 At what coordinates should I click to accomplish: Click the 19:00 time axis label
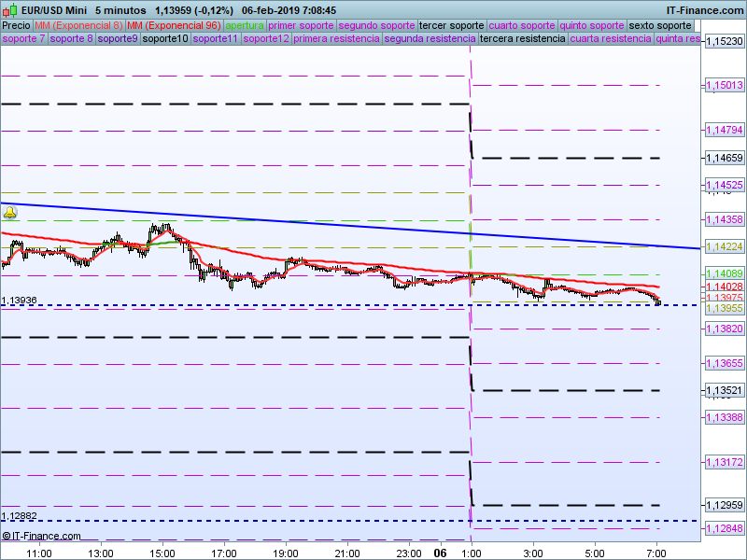pyautogui.click(x=286, y=553)
